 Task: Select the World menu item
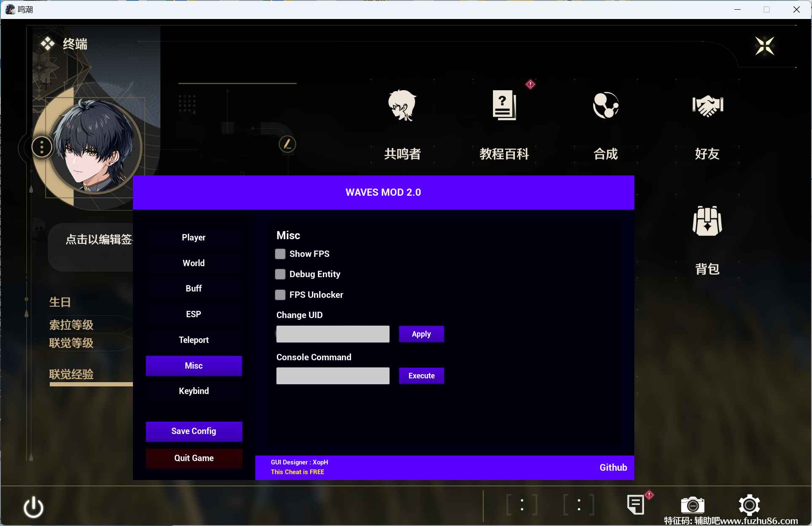click(194, 263)
